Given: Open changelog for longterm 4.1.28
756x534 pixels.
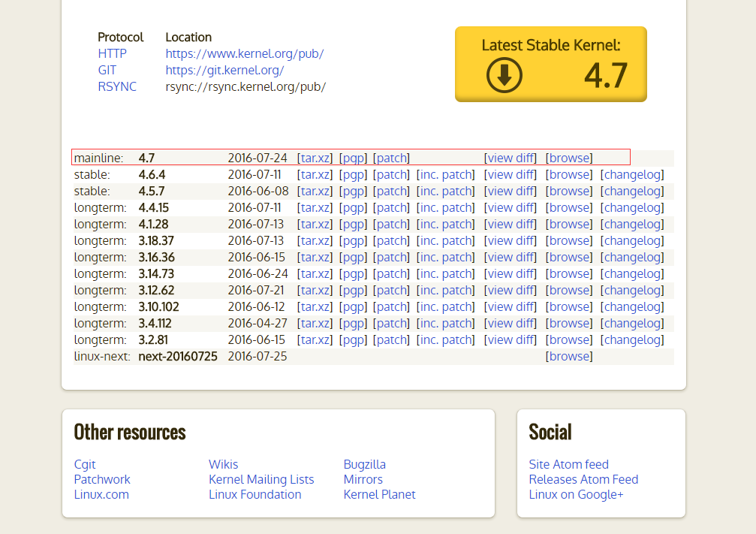Looking at the screenshot, I should click(632, 224).
